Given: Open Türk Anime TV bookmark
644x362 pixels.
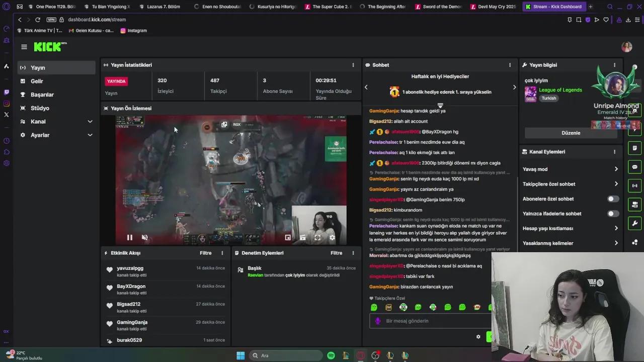Looking at the screenshot, I should [x=40, y=31].
